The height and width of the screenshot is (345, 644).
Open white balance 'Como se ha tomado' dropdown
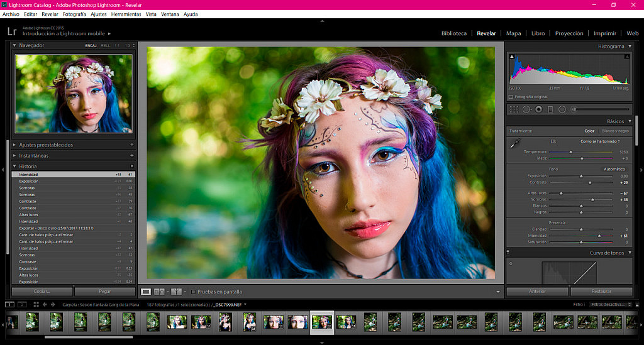point(601,141)
